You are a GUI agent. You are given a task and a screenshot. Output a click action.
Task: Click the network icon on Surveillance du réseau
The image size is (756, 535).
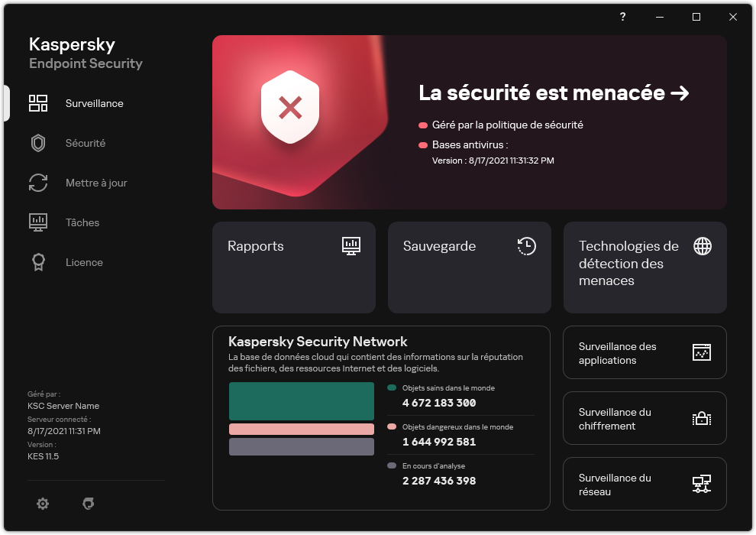702,484
